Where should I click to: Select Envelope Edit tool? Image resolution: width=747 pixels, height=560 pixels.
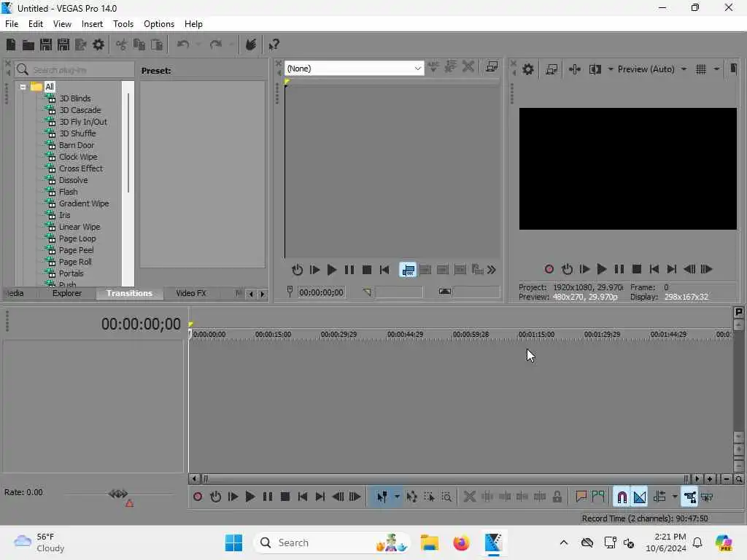pyautogui.click(x=411, y=497)
